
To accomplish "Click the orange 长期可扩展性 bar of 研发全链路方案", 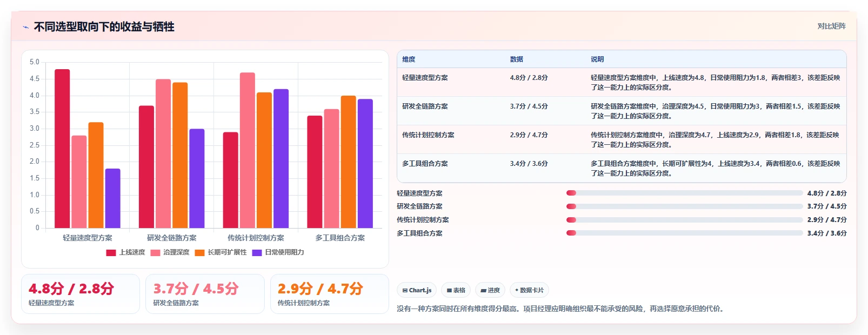I will (180, 155).
